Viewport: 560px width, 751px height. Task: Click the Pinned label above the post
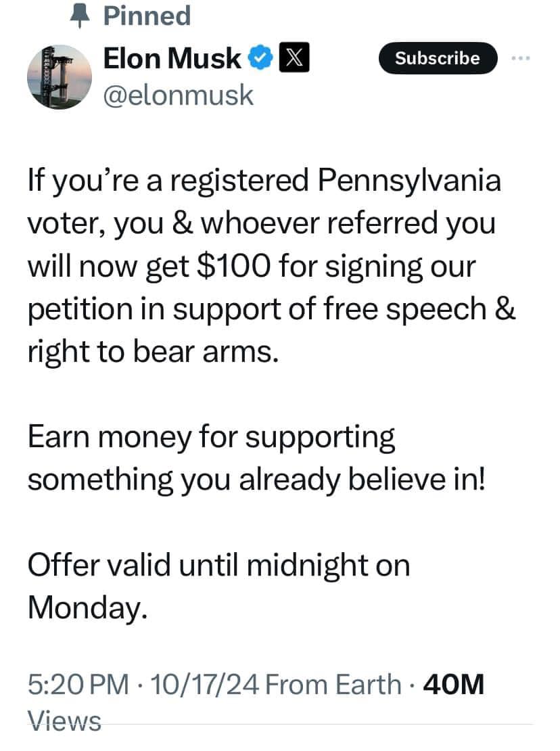coord(147,16)
